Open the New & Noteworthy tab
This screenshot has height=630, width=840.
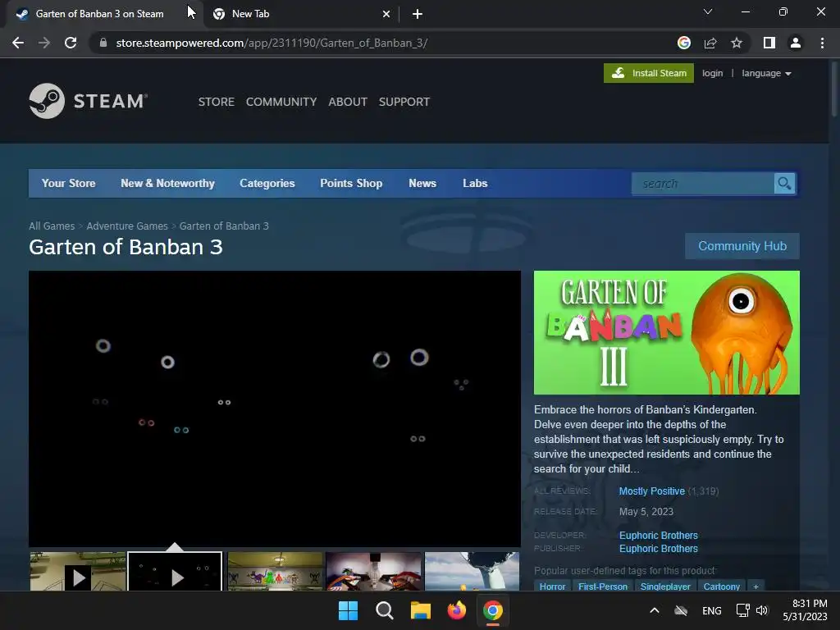coord(167,183)
